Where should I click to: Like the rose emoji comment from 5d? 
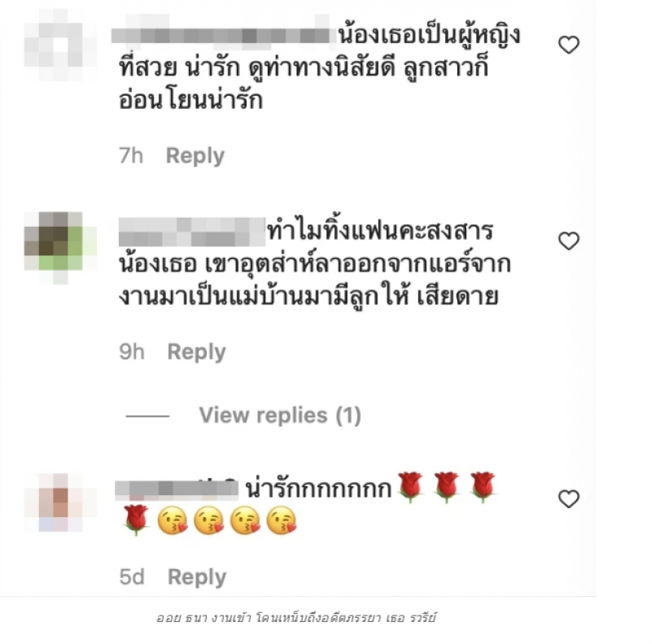pyautogui.click(x=568, y=498)
